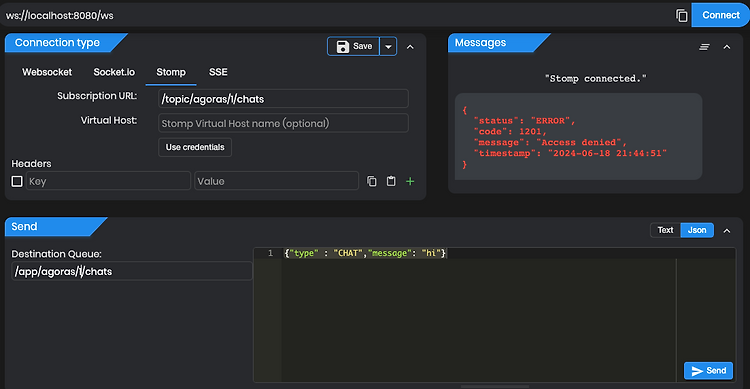This screenshot has height=389, width=750.
Task: Click the Connect button
Action: click(720, 15)
